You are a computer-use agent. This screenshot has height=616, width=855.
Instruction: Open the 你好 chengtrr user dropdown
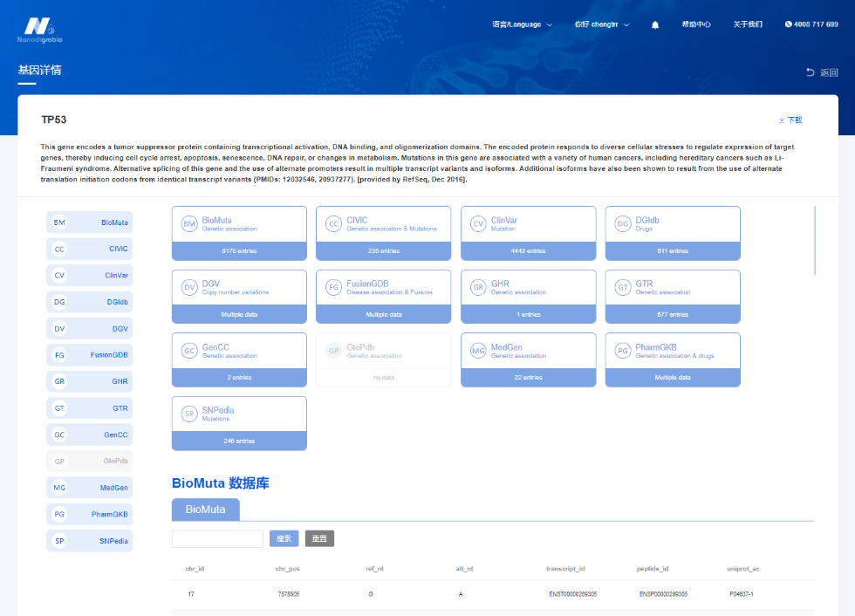(601, 24)
